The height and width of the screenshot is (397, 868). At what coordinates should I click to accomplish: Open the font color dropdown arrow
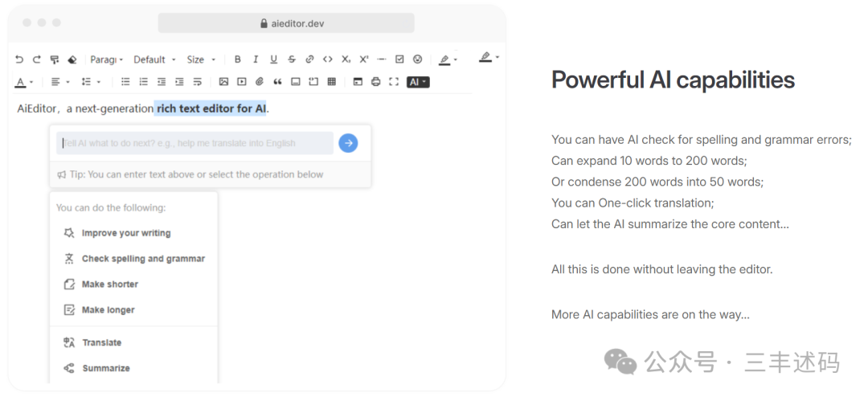[x=31, y=82]
